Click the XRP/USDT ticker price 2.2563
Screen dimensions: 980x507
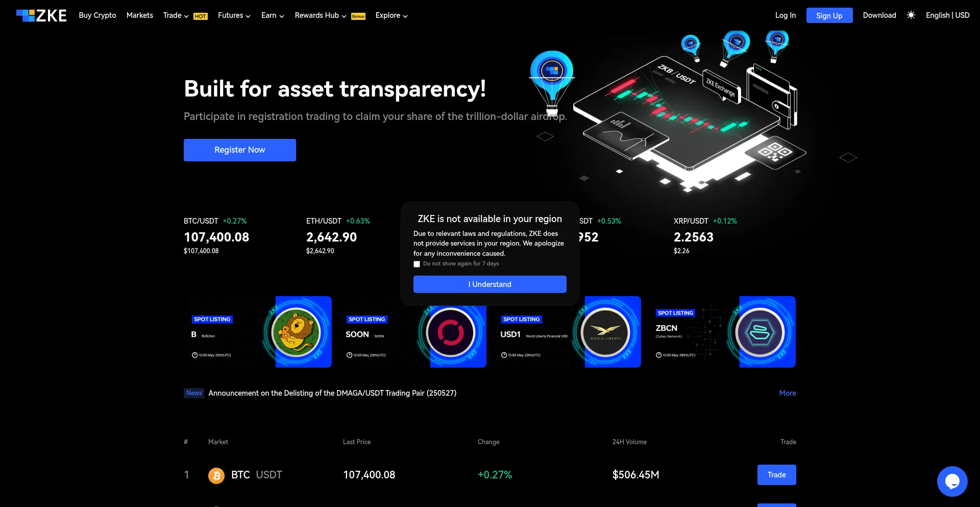694,237
